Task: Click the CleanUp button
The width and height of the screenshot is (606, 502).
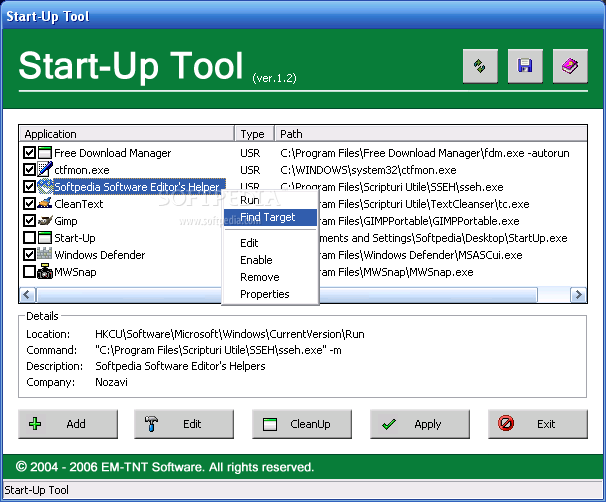Action: [x=302, y=424]
